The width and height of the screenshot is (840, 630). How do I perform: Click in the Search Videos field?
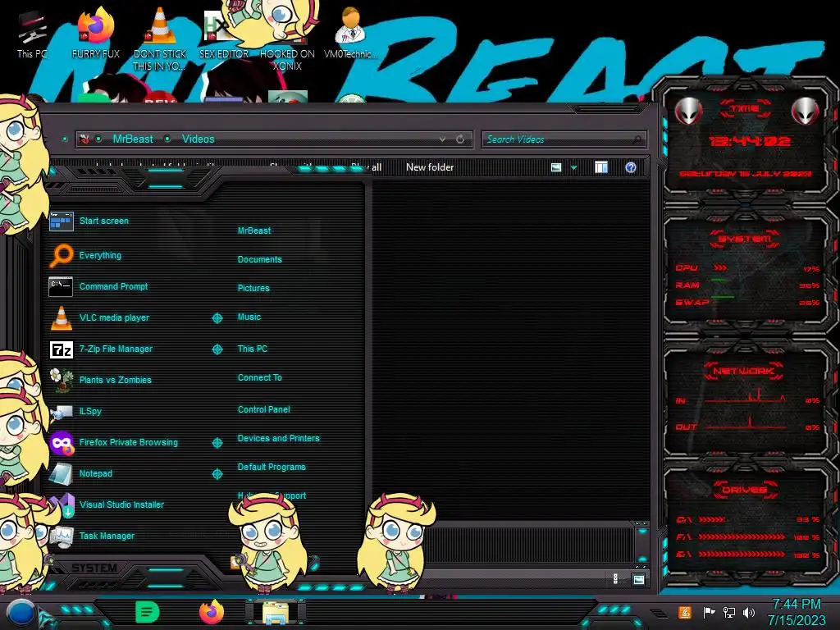click(x=564, y=139)
